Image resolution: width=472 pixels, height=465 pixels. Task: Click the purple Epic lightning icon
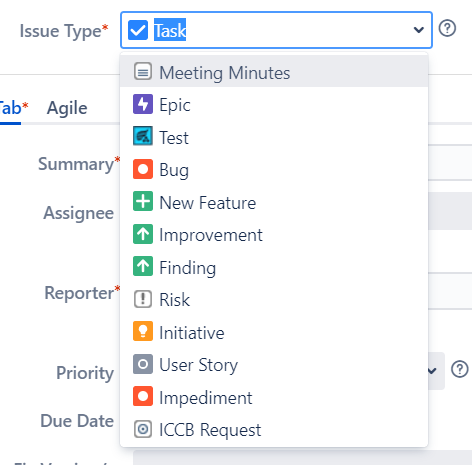click(143, 104)
